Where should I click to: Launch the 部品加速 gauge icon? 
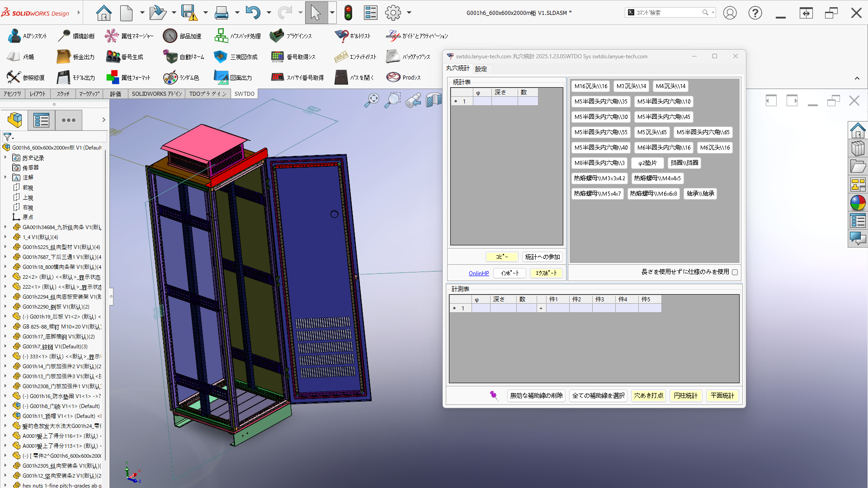point(170,36)
